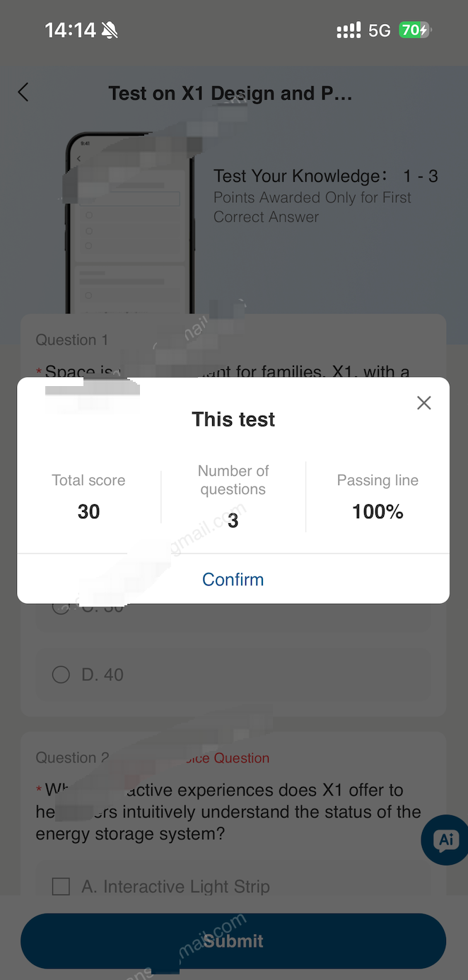This screenshot has height=980, width=468.
Task: Tap the Passing line 100% value
Action: [378, 512]
